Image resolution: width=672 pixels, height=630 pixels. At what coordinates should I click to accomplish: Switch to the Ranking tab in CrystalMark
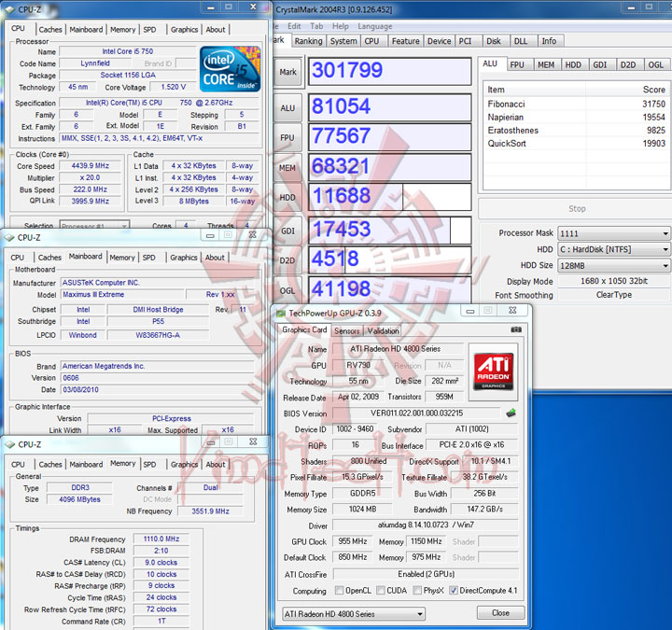coord(309,41)
